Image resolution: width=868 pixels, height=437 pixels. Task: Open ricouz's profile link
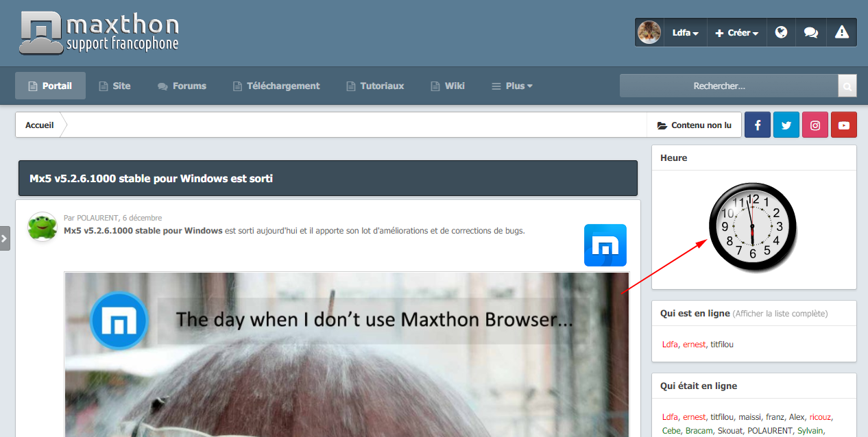[x=821, y=417]
